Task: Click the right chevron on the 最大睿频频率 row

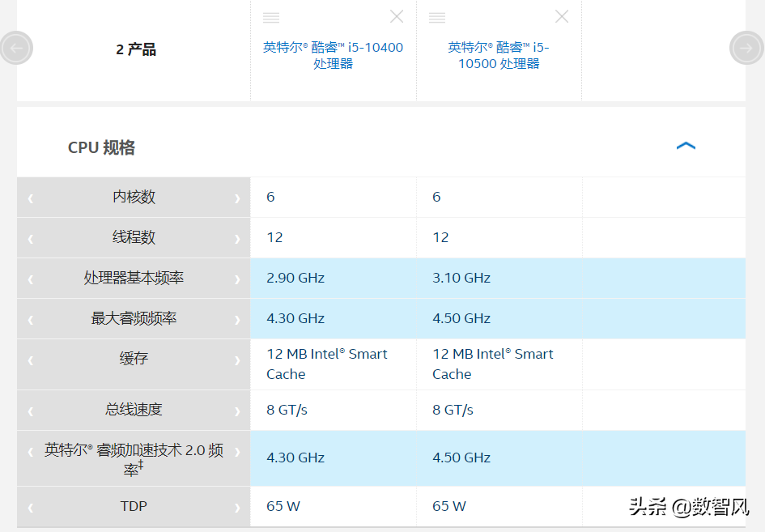Action: (x=237, y=318)
